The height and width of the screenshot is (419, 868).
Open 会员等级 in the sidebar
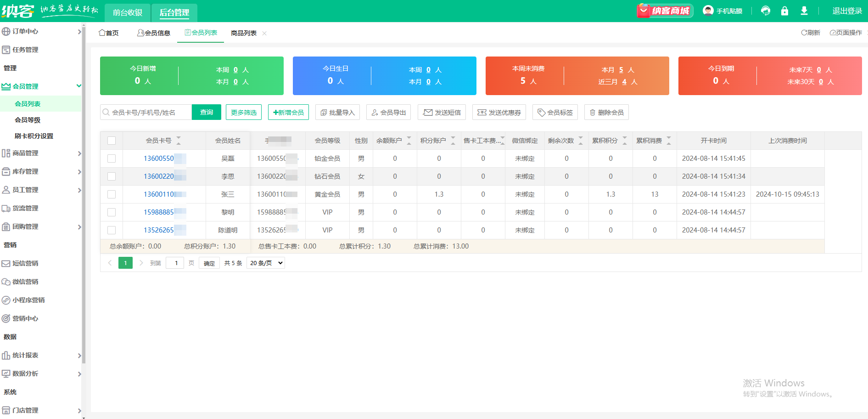point(28,120)
